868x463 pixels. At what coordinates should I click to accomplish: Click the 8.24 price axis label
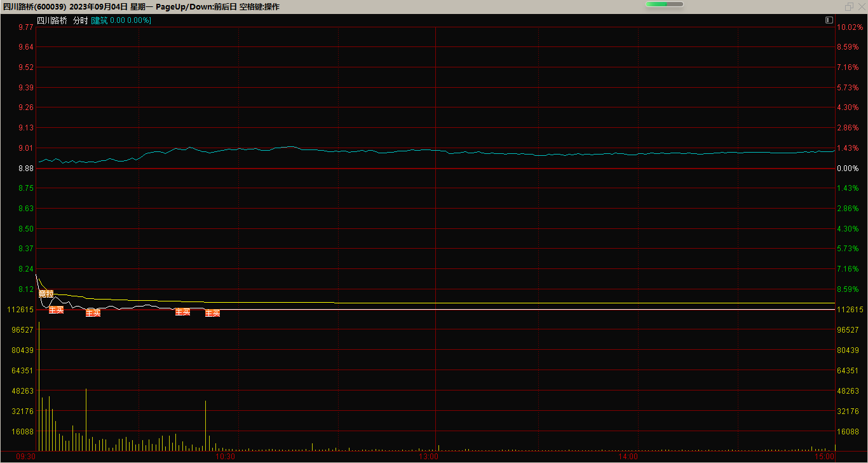tap(26, 269)
